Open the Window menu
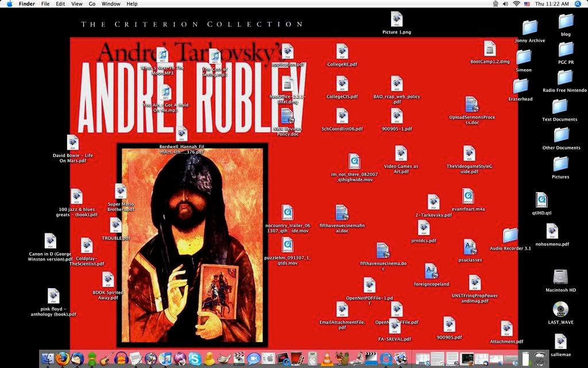588x368 pixels. [x=111, y=4]
